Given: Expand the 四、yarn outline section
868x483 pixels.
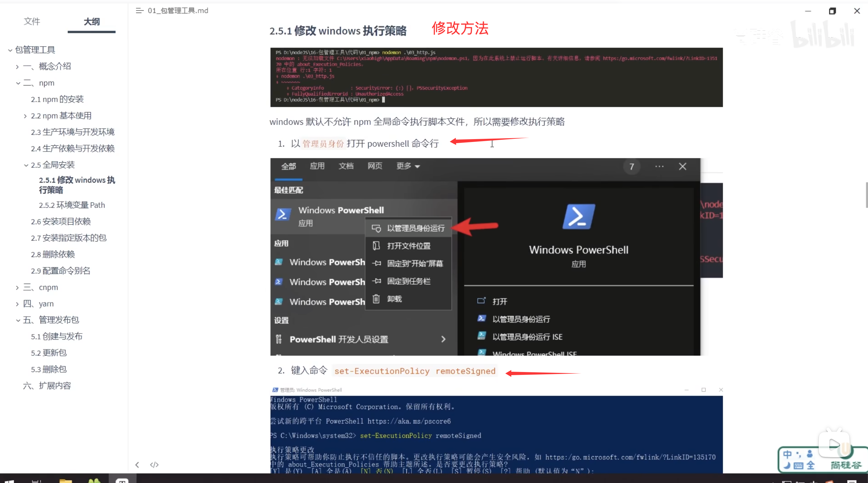Looking at the screenshot, I should click(x=17, y=304).
